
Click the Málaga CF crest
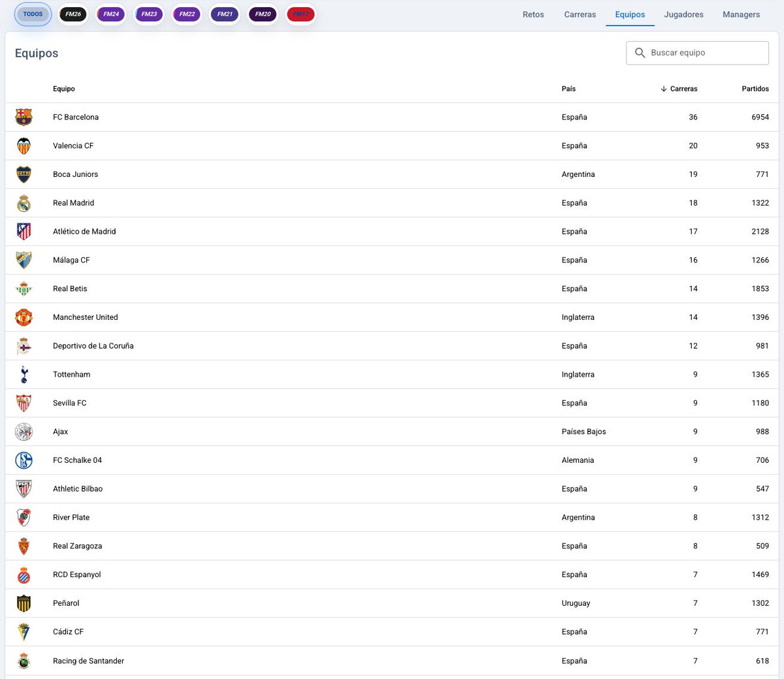coord(24,260)
